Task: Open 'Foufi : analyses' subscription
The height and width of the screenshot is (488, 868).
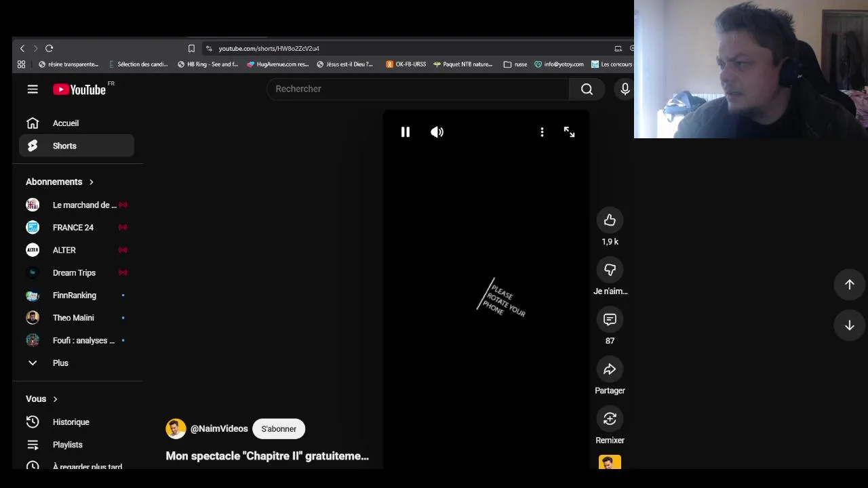Action: [77, 340]
